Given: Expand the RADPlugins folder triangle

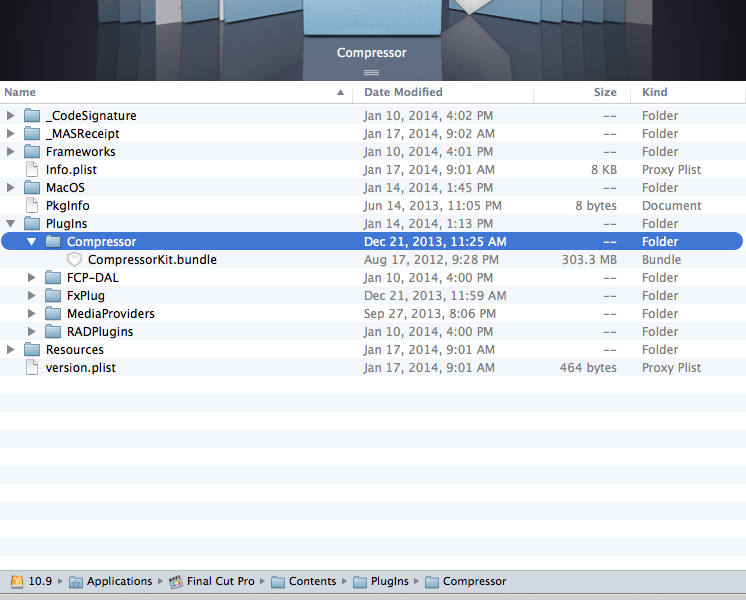Looking at the screenshot, I should point(31,332).
